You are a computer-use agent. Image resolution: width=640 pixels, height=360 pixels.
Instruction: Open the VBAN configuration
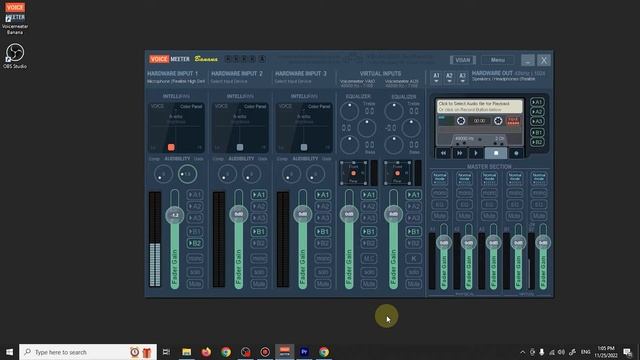pyautogui.click(x=462, y=60)
